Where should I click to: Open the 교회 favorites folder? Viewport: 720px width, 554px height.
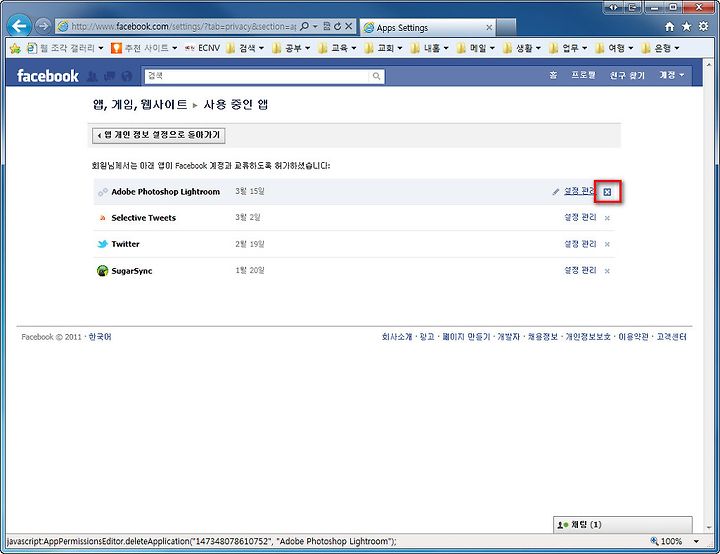[383, 48]
